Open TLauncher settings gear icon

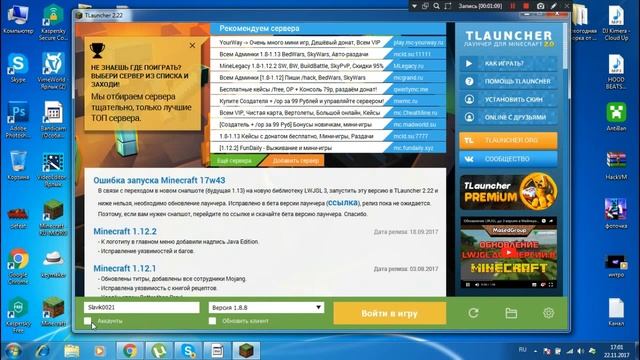coord(549,313)
